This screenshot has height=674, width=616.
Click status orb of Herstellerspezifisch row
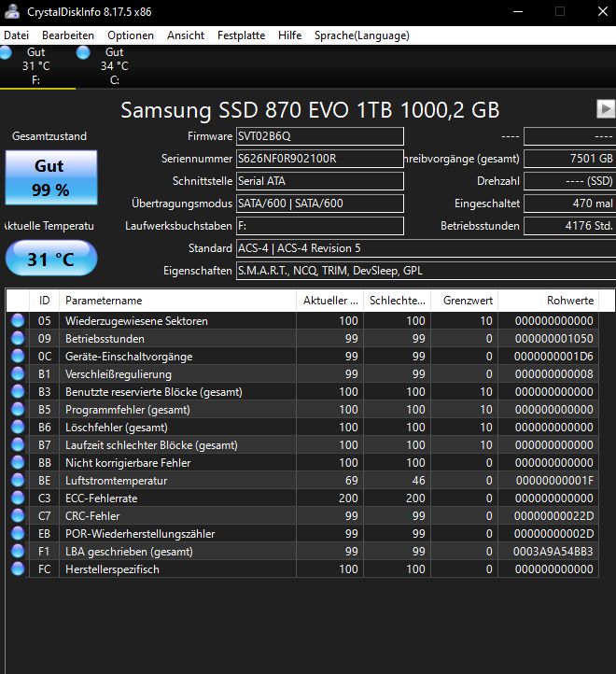pos(18,569)
